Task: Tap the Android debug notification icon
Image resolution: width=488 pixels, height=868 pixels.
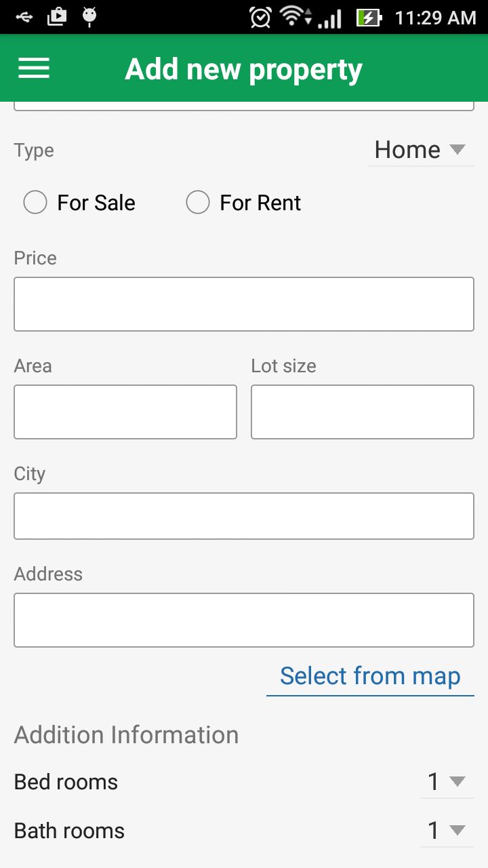Action: pos(89,16)
